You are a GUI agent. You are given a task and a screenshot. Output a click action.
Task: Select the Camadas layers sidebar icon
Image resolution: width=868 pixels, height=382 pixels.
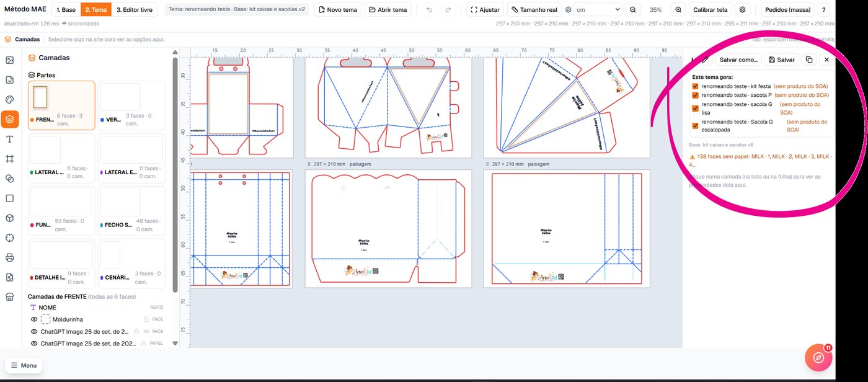9,119
